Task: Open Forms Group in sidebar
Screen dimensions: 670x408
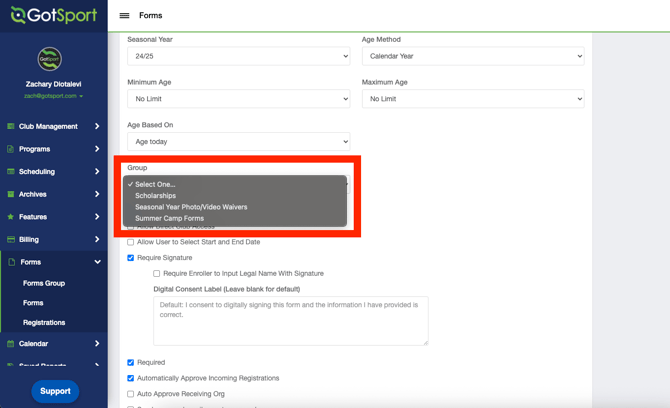Action: click(x=44, y=283)
